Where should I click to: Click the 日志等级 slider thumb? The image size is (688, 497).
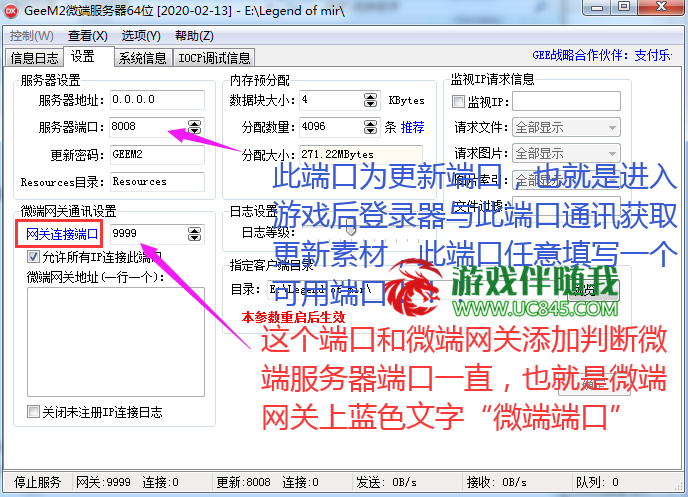(x=351, y=229)
